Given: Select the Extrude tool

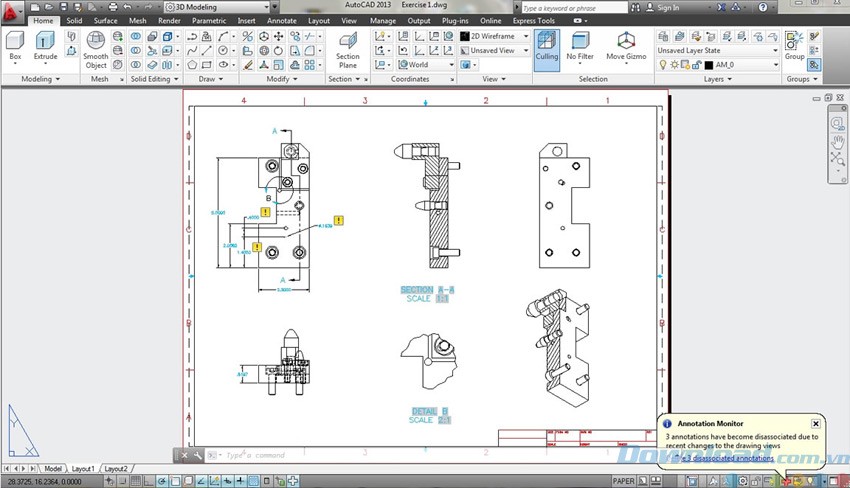Looking at the screenshot, I should point(45,46).
